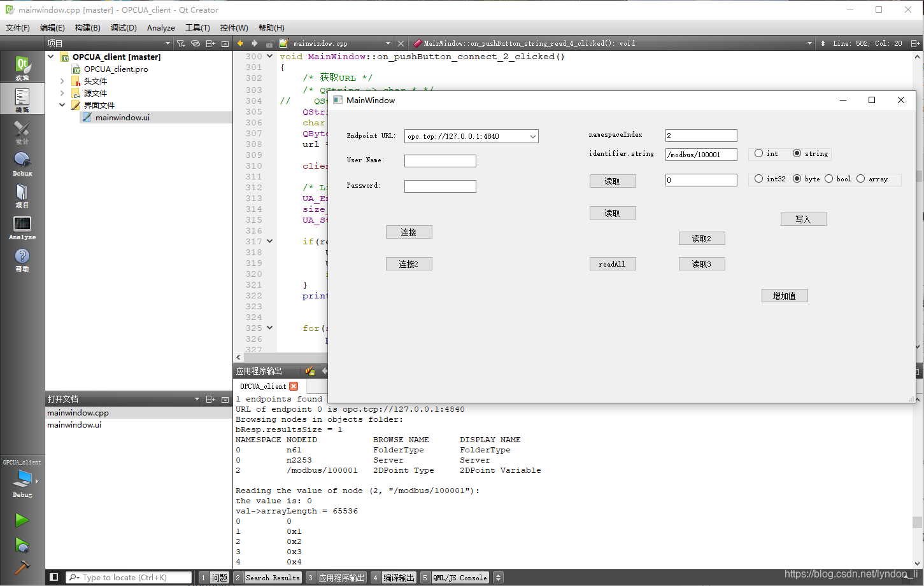Open the Welcome (欢迎) mode

[x=22, y=67]
